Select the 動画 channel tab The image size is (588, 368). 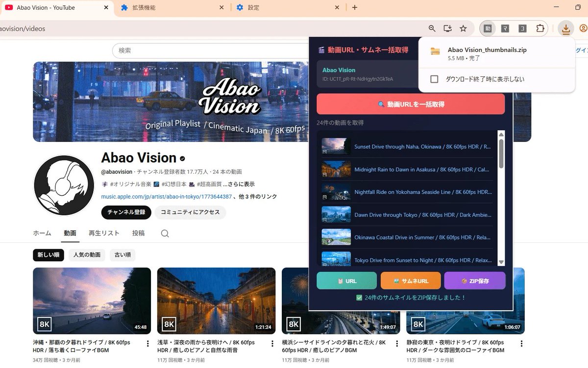click(x=70, y=233)
